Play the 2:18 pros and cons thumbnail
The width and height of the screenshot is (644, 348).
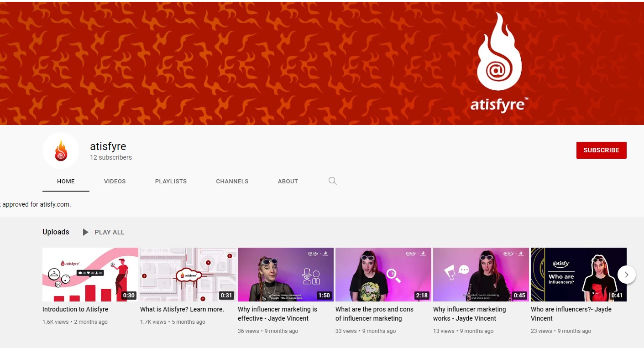click(383, 275)
